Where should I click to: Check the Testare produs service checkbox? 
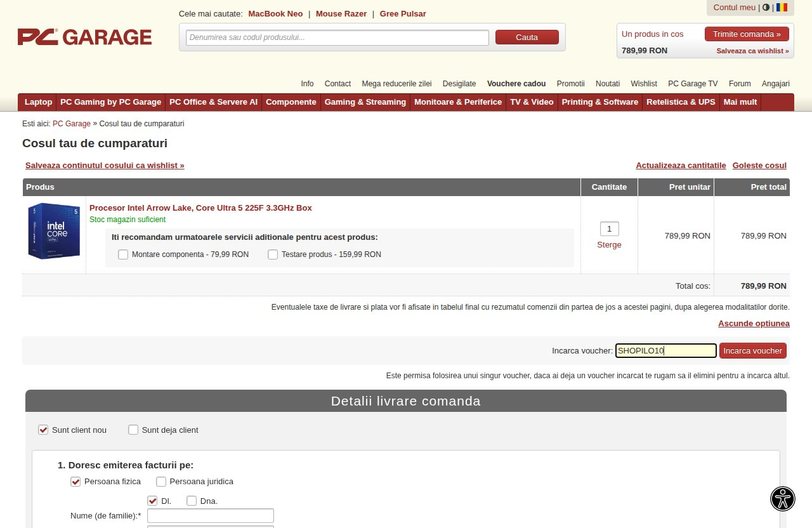[x=273, y=254]
